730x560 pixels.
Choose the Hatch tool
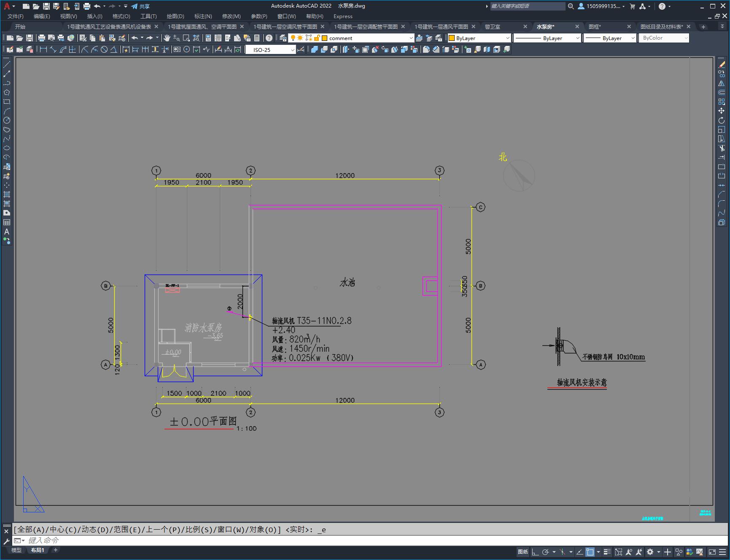point(7,194)
